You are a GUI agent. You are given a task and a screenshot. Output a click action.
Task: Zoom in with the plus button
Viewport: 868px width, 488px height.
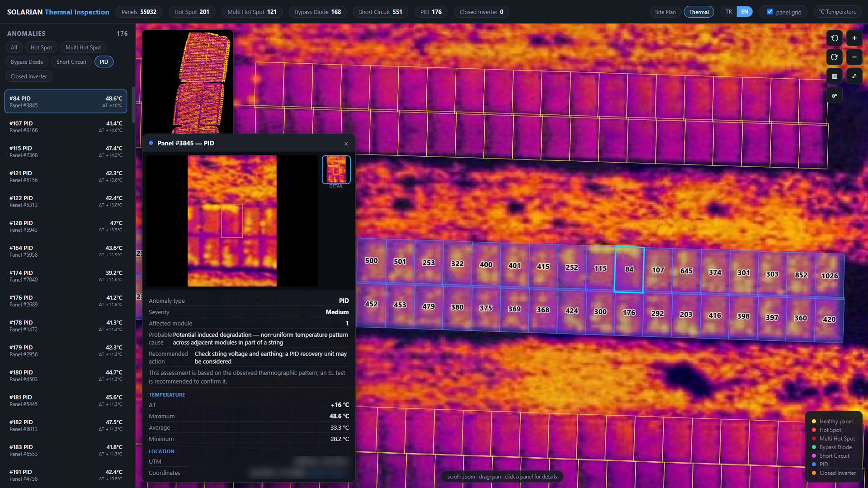coord(854,38)
